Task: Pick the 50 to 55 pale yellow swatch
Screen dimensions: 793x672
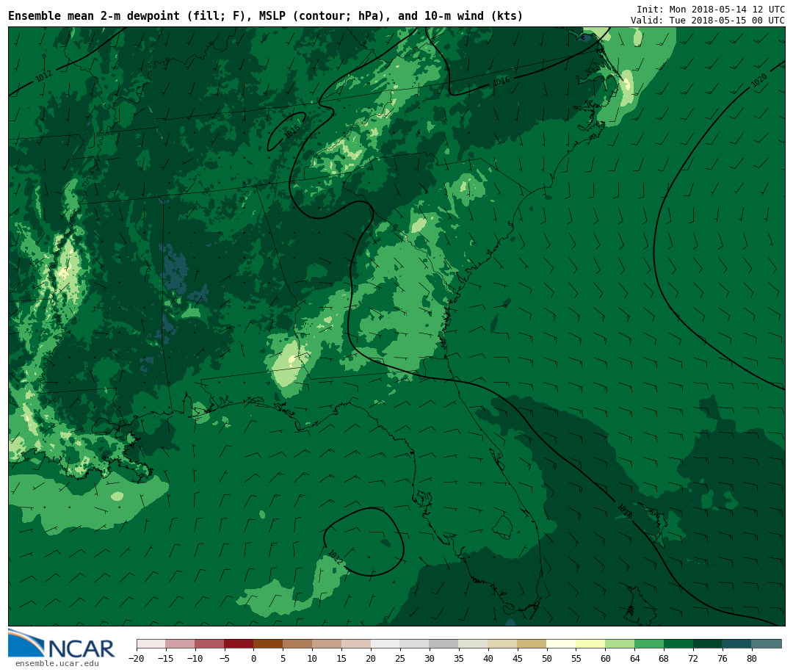Action: click(x=562, y=644)
